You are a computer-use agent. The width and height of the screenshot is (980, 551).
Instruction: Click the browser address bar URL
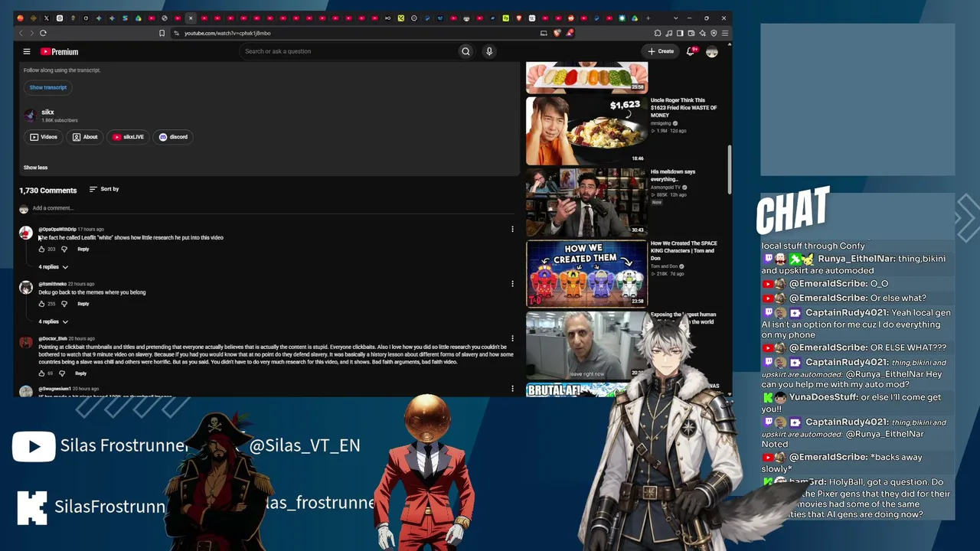pyautogui.click(x=227, y=33)
